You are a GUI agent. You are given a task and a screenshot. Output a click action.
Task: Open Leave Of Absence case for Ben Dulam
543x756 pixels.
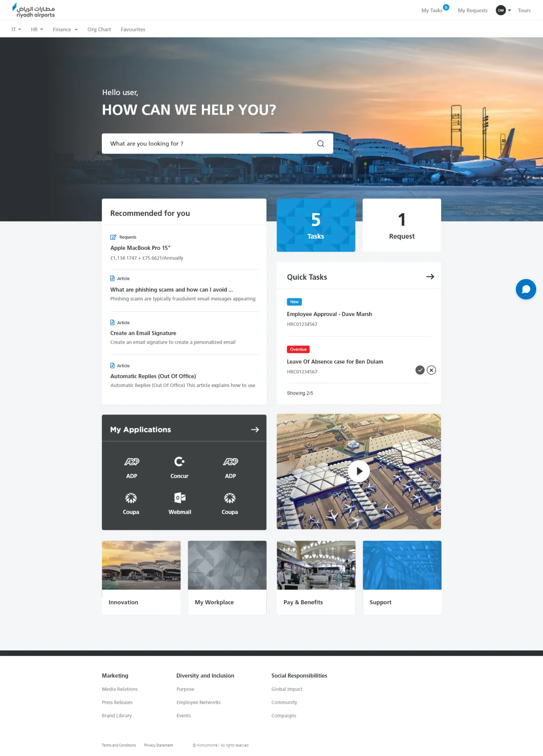(x=335, y=362)
